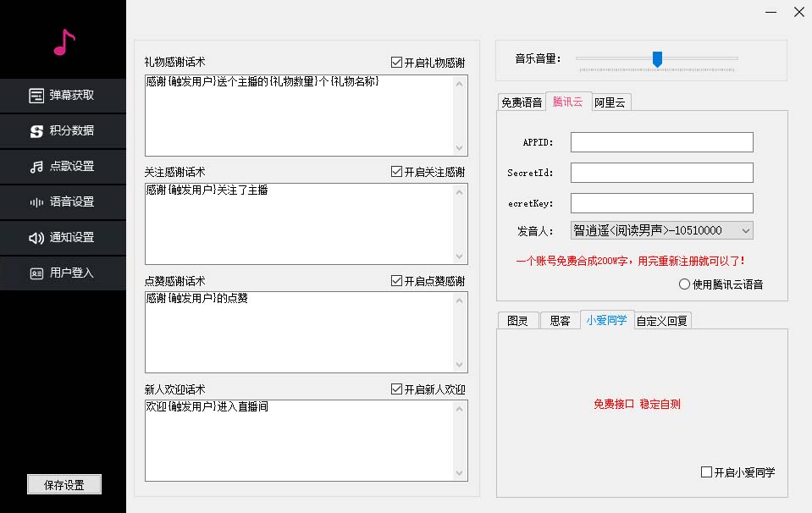This screenshot has width=812, height=513.
Task: Open 点歌设置 from the sidebar
Action: tap(64, 167)
